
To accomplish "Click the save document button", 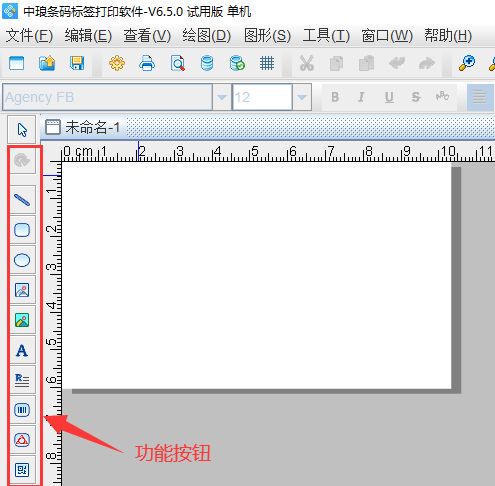I will coord(77,63).
